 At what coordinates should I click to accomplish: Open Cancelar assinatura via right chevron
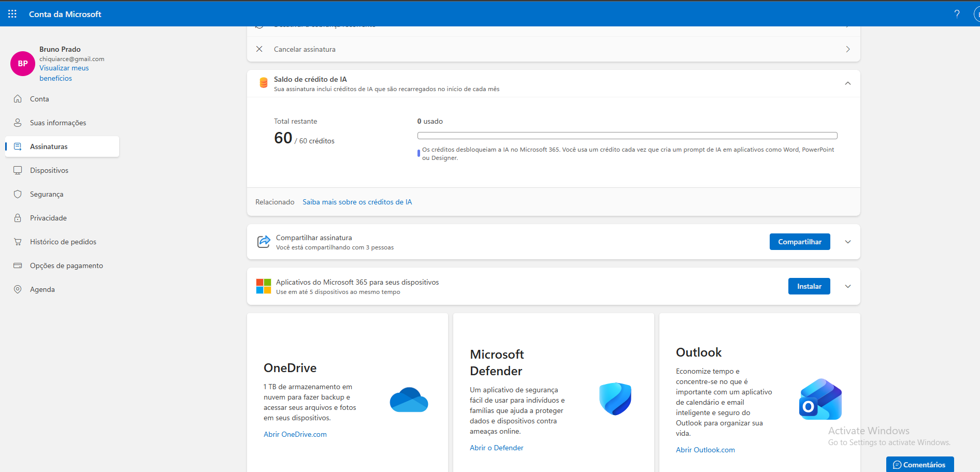848,49
